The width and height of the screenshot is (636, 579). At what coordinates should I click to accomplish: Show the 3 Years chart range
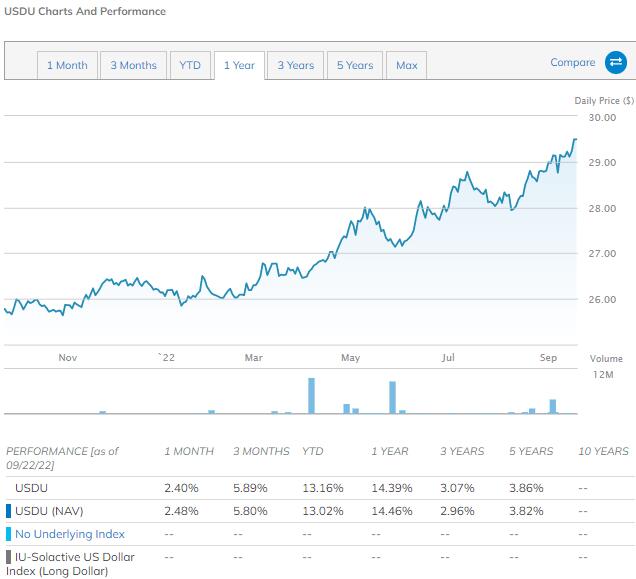pos(296,66)
